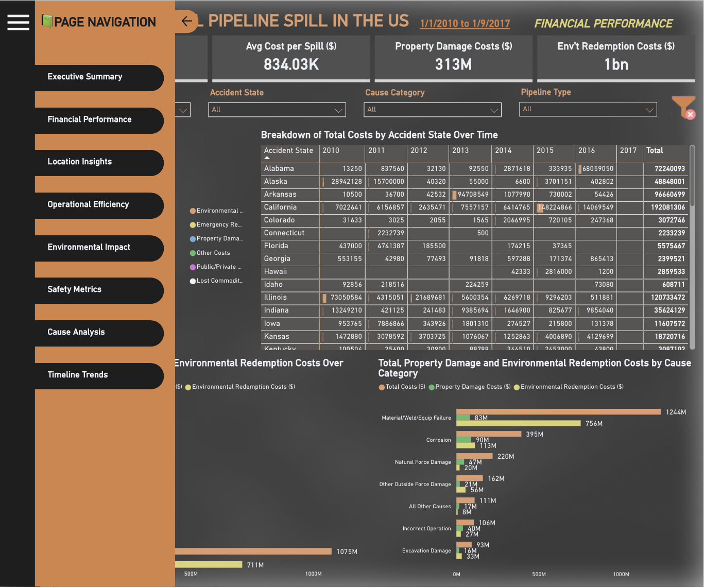704x588 pixels.
Task: Click the 1/1/2010 to 1/9/2017 date link
Action: tap(465, 24)
